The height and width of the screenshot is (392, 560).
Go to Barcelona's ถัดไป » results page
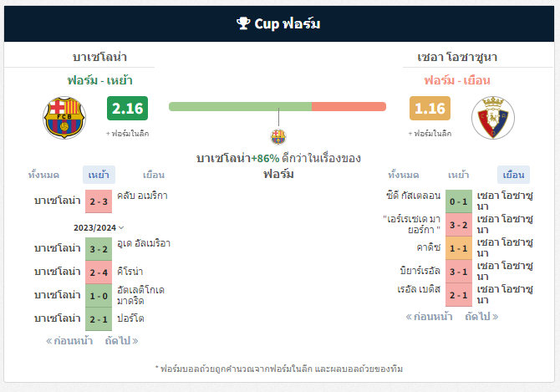pyautogui.click(x=121, y=340)
